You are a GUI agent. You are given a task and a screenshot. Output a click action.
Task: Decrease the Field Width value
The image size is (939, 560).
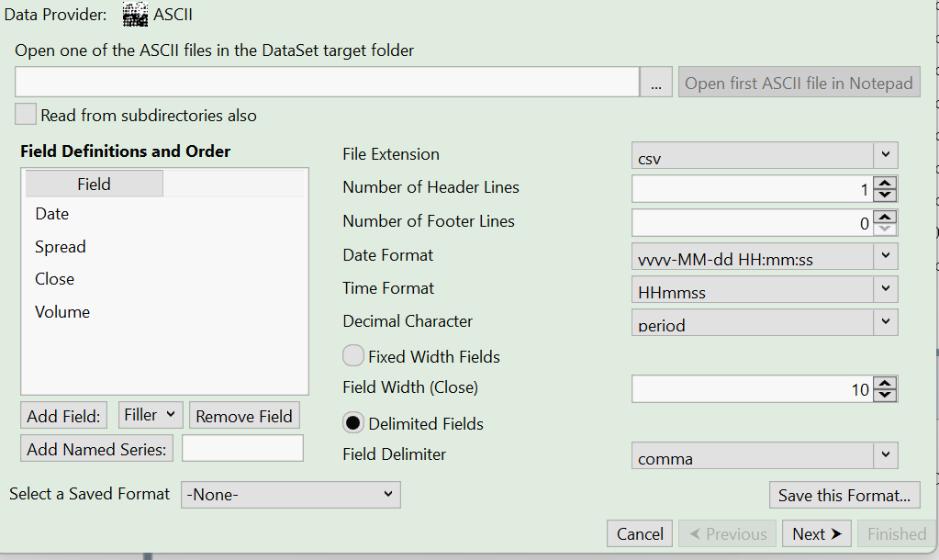coord(885,395)
